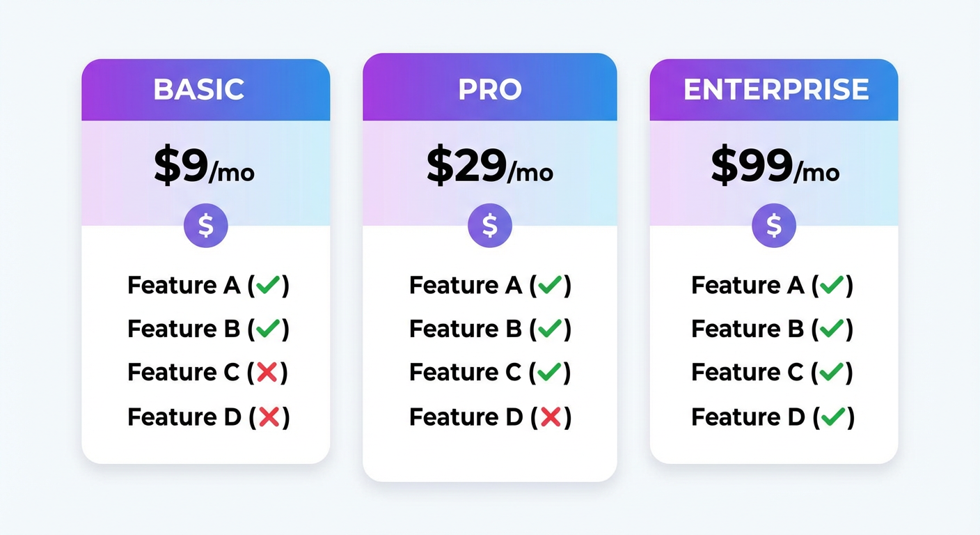Image resolution: width=980 pixels, height=535 pixels.
Task: Click Basic plan's Feature A green checkmark
Action: point(269,285)
